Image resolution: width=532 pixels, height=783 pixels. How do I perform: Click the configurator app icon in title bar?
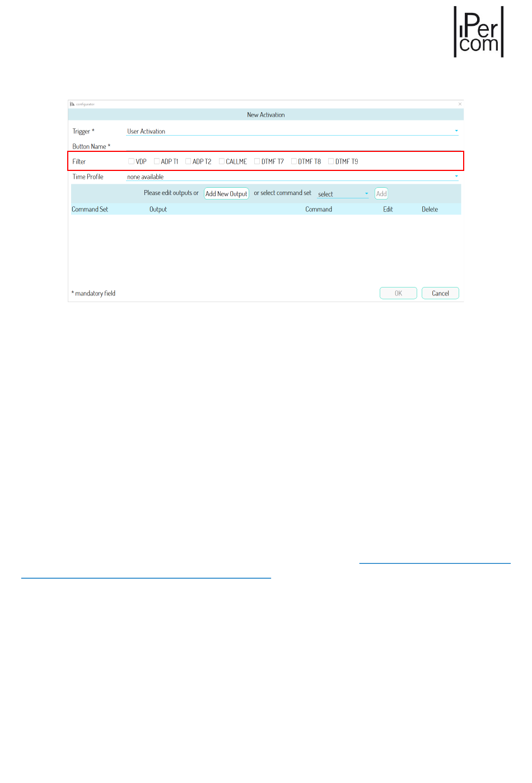coord(72,104)
